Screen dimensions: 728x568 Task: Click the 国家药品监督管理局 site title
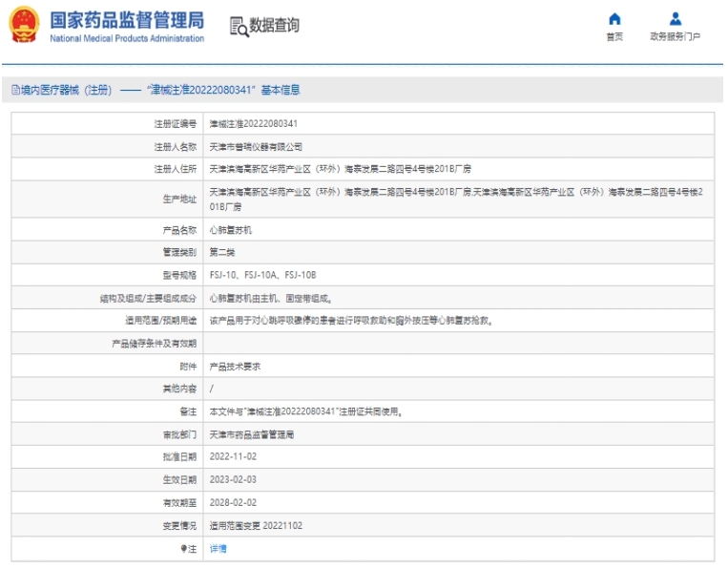[x=126, y=19]
